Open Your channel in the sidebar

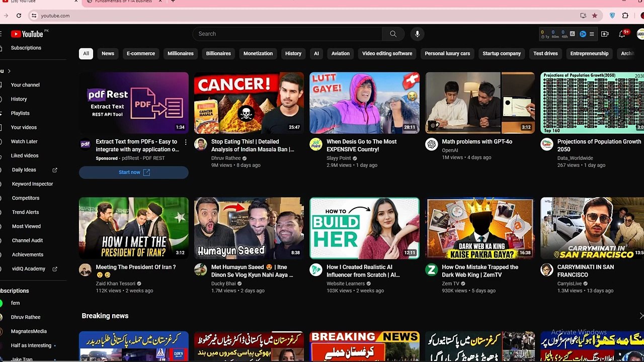point(25,85)
